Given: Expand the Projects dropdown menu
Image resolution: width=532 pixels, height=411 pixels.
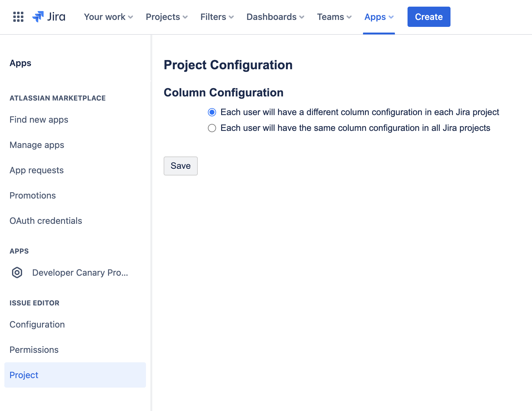Looking at the screenshot, I should tap(166, 17).
